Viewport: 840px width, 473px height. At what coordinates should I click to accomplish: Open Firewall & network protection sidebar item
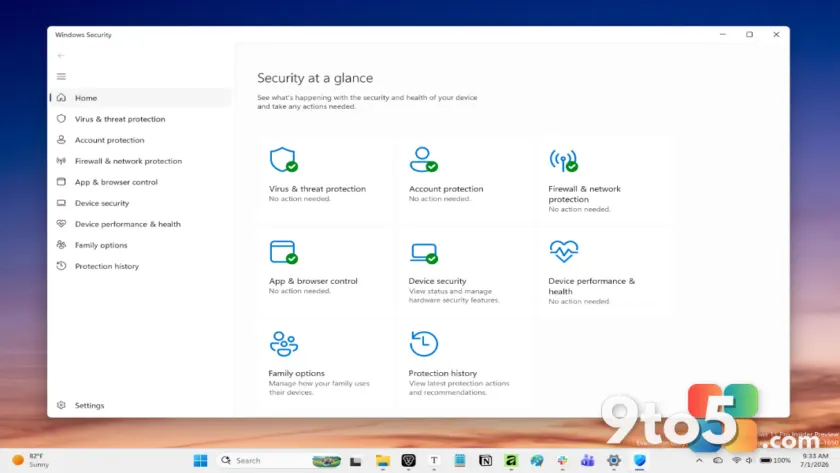click(140, 161)
